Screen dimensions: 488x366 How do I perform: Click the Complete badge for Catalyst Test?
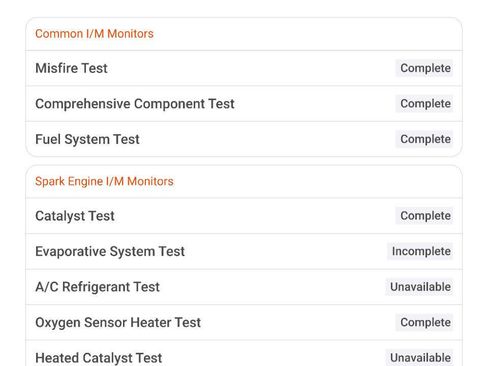[x=424, y=216]
